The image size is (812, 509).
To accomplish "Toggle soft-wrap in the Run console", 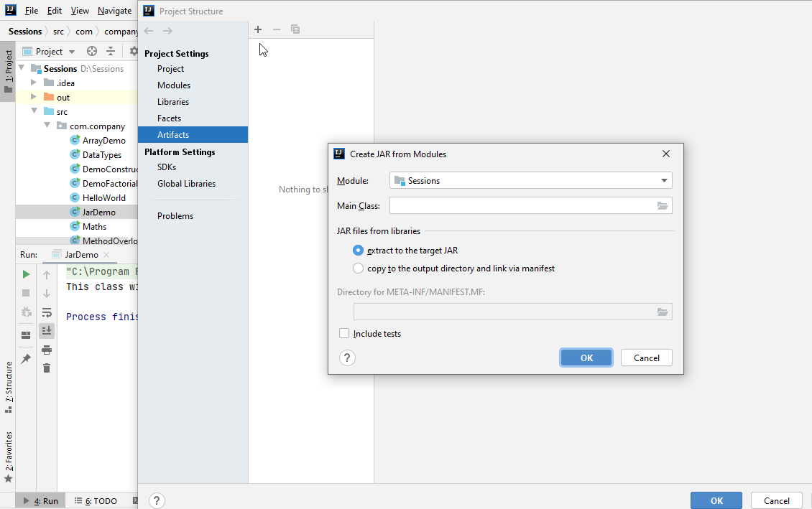I will click(x=47, y=312).
